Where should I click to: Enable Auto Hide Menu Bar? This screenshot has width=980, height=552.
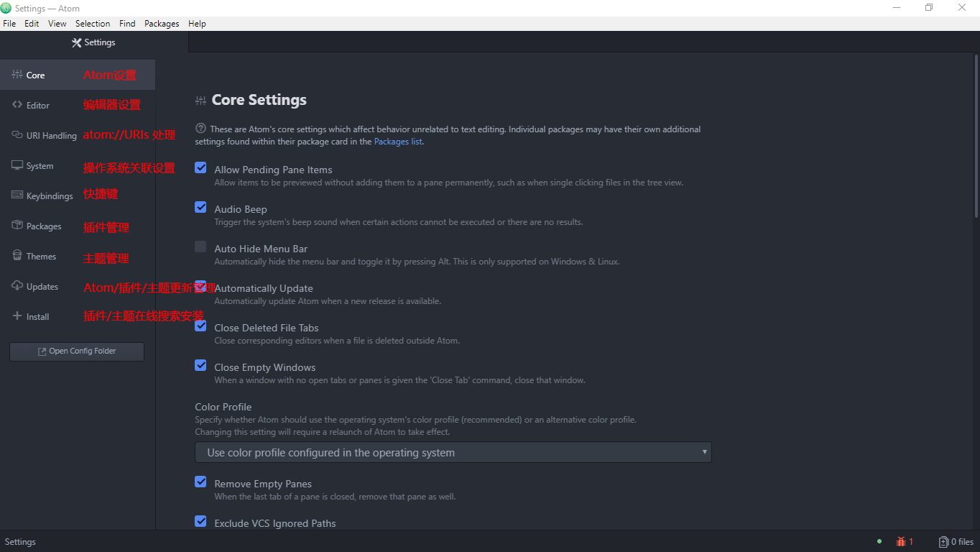click(200, 247)
